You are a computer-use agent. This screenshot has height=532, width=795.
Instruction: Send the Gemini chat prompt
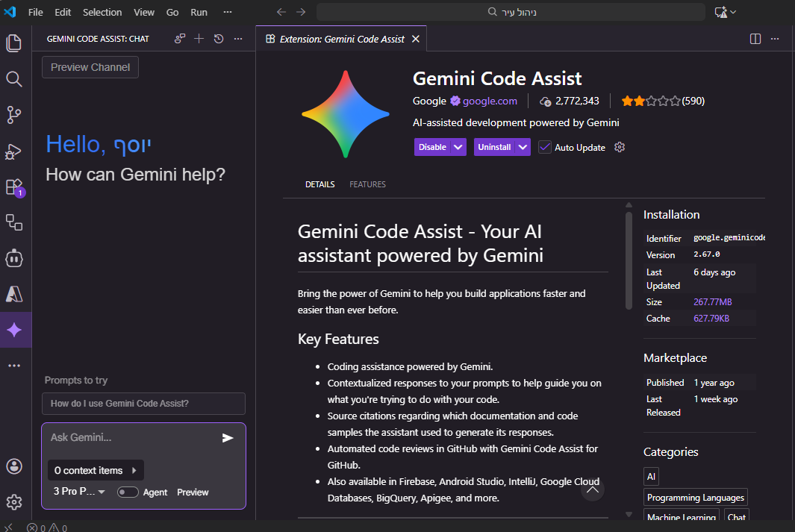point(228,438)
